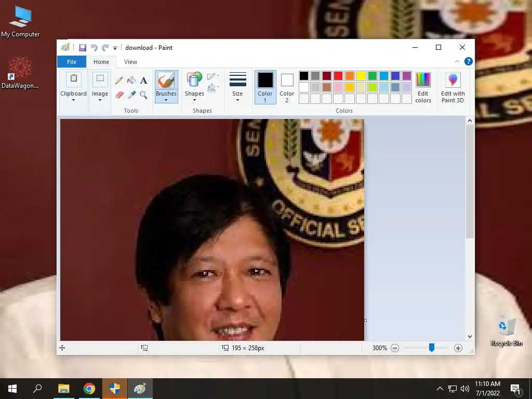Click the Undo arrow in title bar

tap(94, 48)
